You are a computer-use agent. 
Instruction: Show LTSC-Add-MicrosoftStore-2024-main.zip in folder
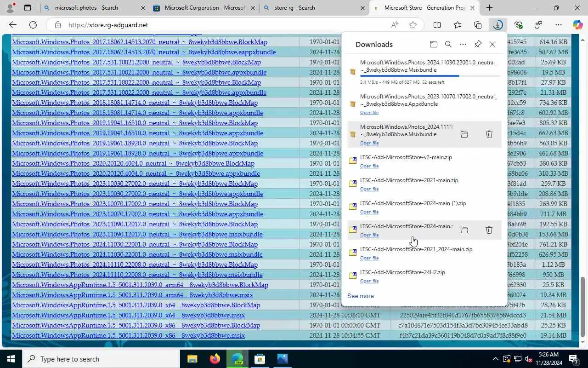pos(464,230)
